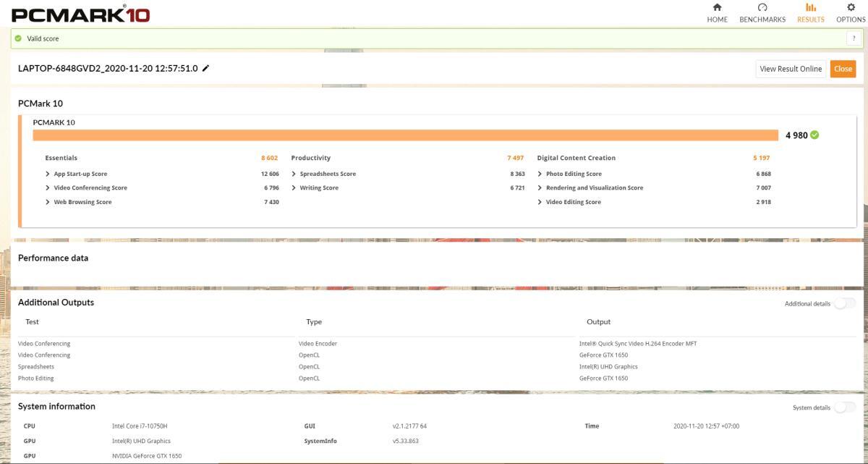
Task: Click the green valid score checkmark icon
Action: [17, 38]
